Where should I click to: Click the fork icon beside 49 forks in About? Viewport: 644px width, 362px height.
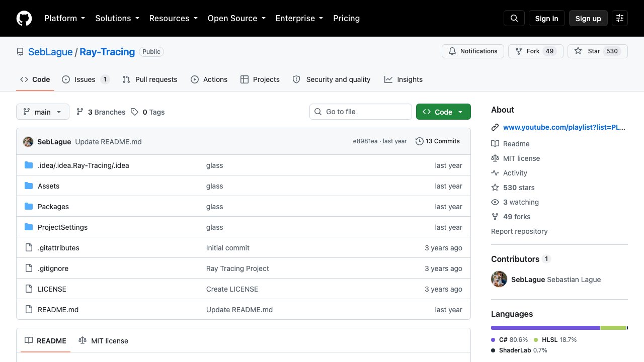click(x=495, y=217)
